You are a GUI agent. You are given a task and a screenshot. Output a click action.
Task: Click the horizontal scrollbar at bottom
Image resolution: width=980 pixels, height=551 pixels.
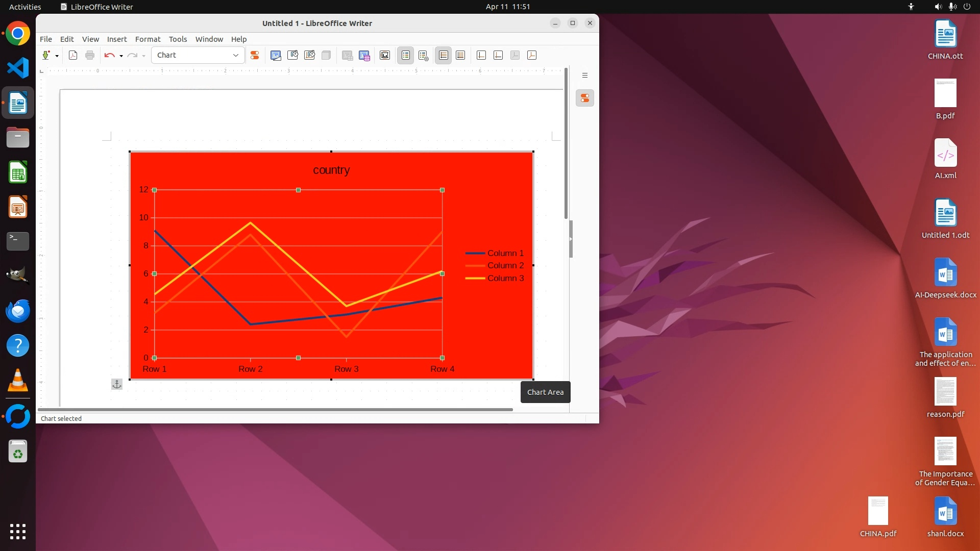276,409
